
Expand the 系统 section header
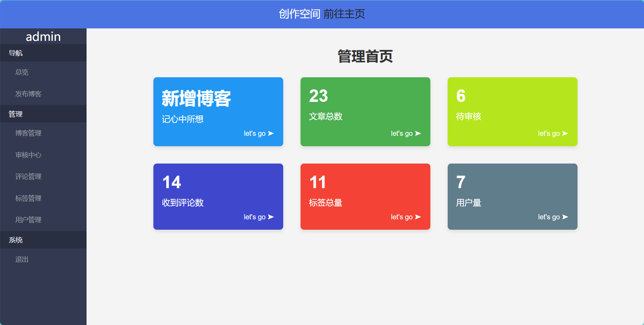[x=15, y=240]
